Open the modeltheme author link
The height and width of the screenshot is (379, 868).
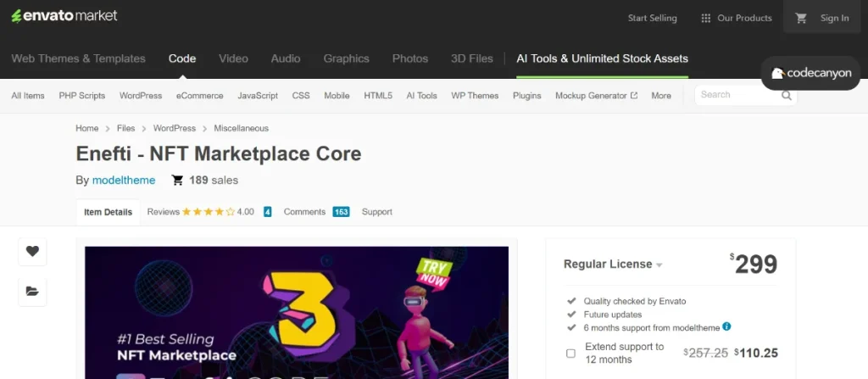(x=124, y=180)
